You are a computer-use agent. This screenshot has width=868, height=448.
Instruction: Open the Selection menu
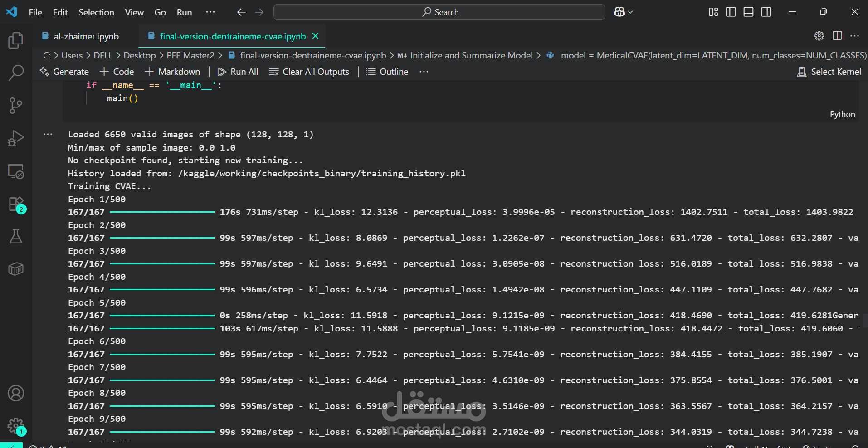[x=96, y=12]
